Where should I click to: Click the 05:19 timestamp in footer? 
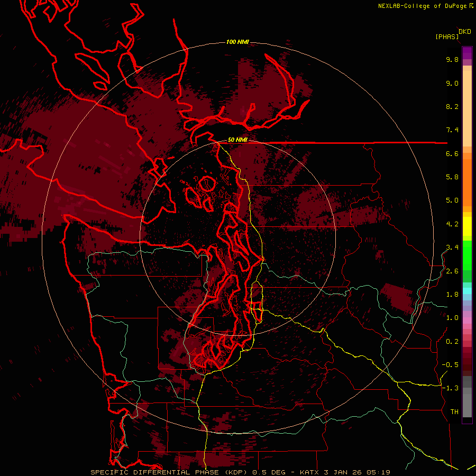coord(379,472)
